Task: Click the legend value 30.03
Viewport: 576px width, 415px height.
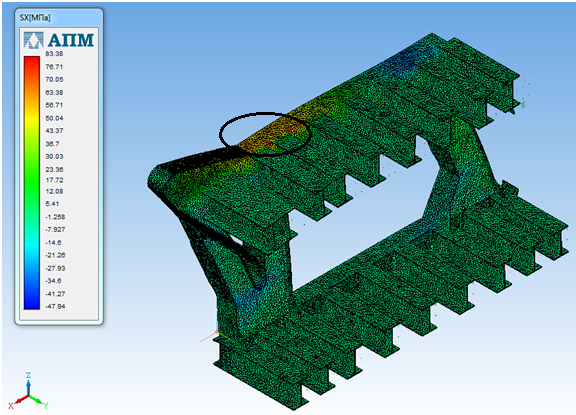Action: (54, 156)
